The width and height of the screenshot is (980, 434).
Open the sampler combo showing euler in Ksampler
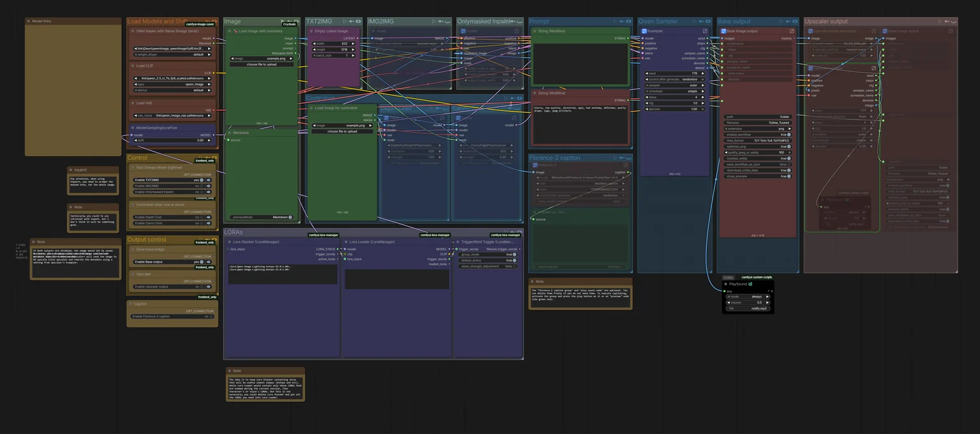(674, 85)
